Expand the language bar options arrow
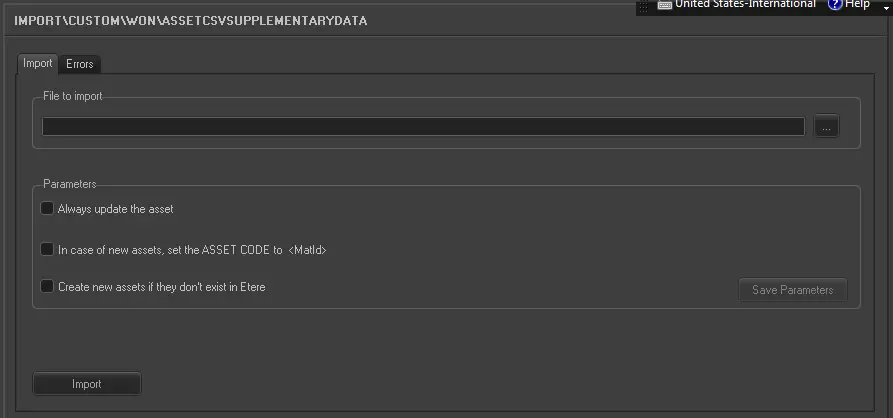The image size is (893, 418). click(886, 8)
